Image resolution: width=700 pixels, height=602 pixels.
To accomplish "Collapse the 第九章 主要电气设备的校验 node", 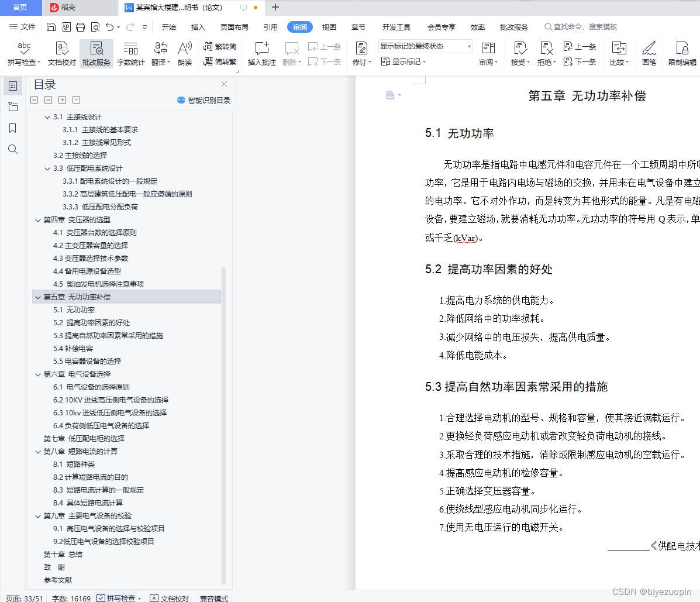I will (x=38, y=516).
